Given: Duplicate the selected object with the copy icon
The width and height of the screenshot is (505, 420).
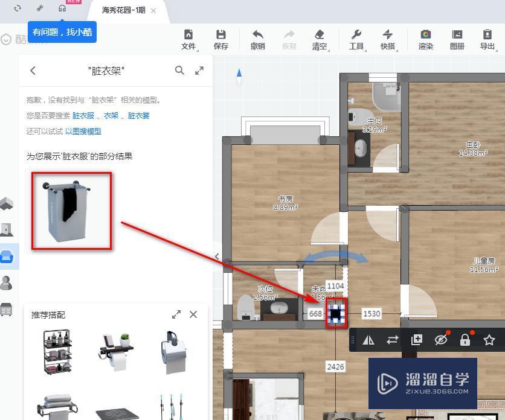Looking at the screenshot, I should [416, 340].
